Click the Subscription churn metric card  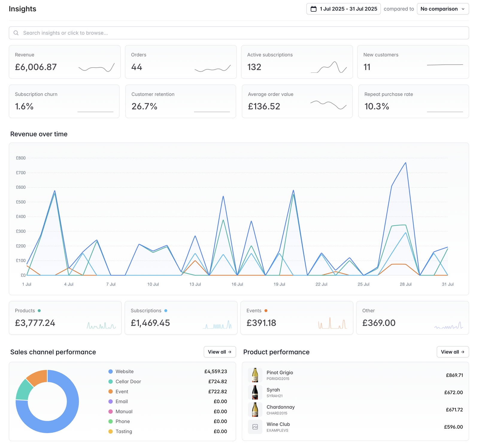coord(64,101)
